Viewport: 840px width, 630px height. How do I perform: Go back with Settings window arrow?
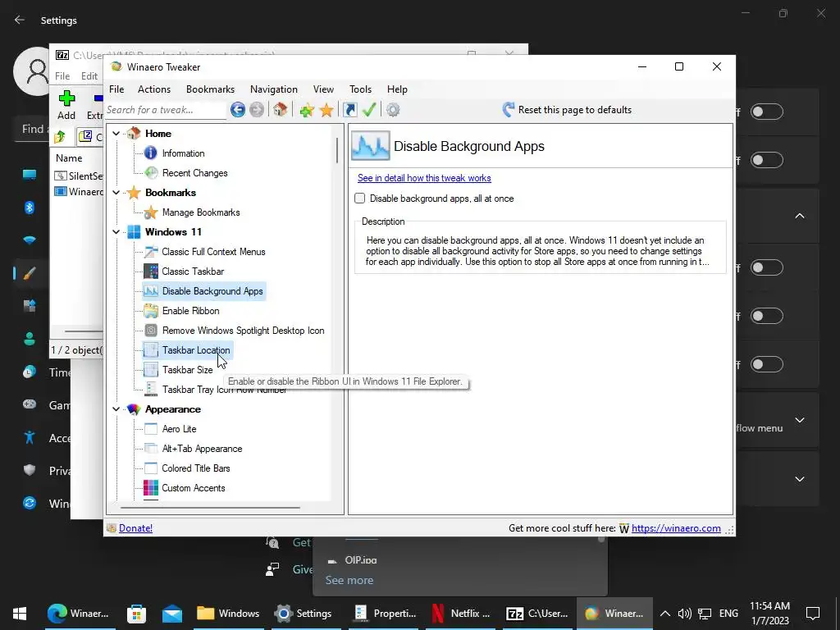pos(20,20)
